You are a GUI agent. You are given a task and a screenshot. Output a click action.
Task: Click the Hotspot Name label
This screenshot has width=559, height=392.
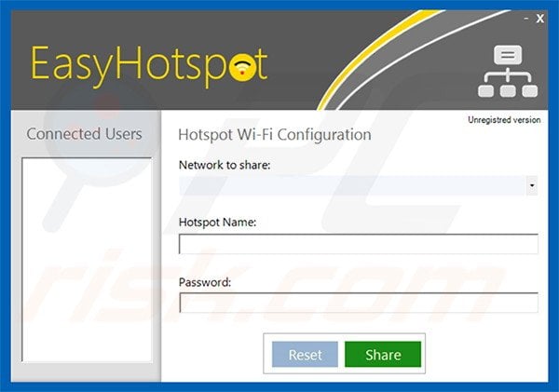pos(217,223)
